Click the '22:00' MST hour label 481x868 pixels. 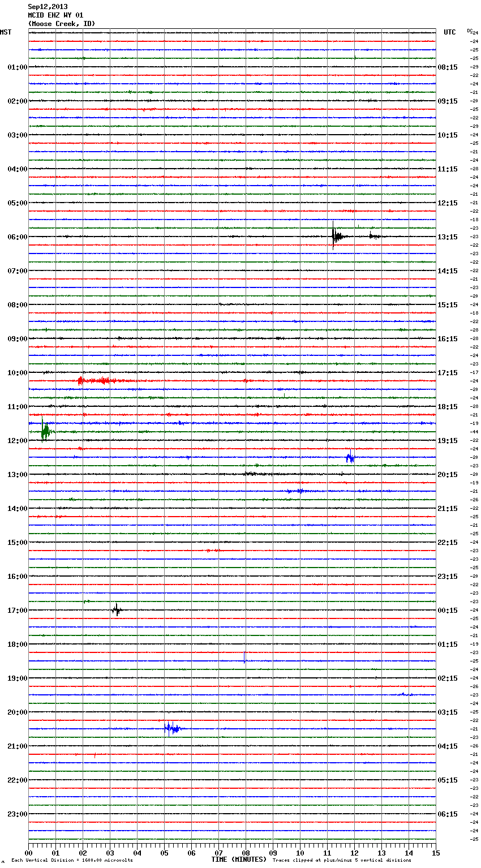pyautogui.click(x=18, y=780)
